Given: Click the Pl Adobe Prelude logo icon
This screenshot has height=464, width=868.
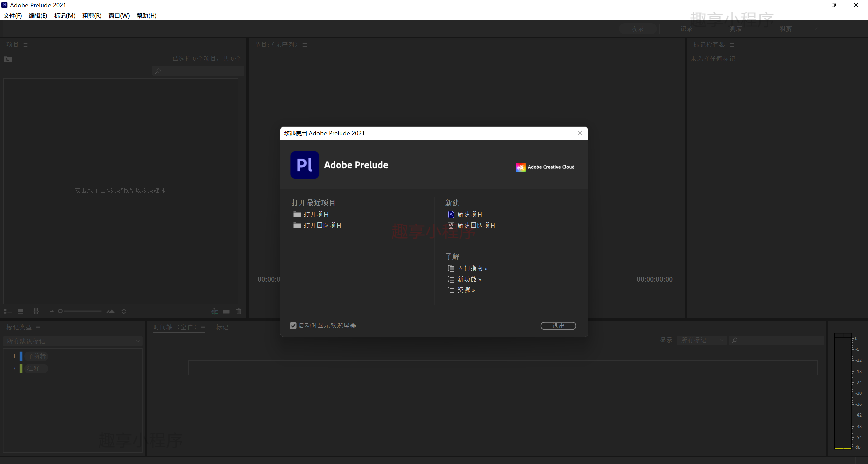Looking at the screenshot, I should 304,165.
